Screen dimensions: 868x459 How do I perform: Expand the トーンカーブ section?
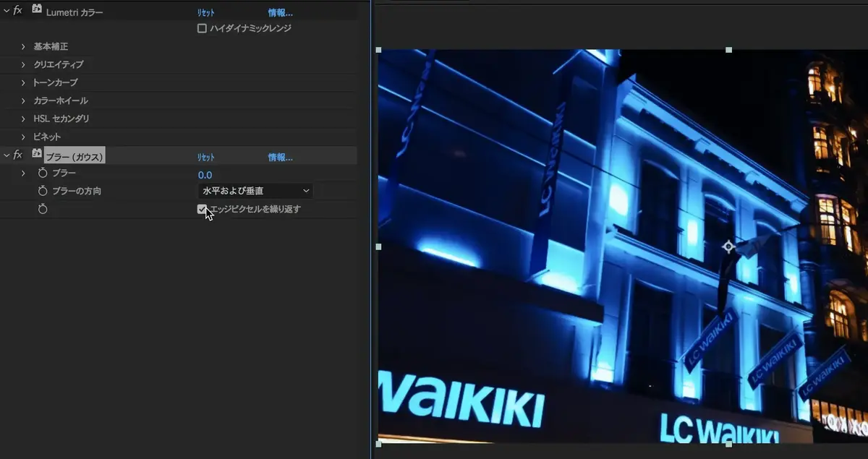pyautogui.click(x=23, y=82)
